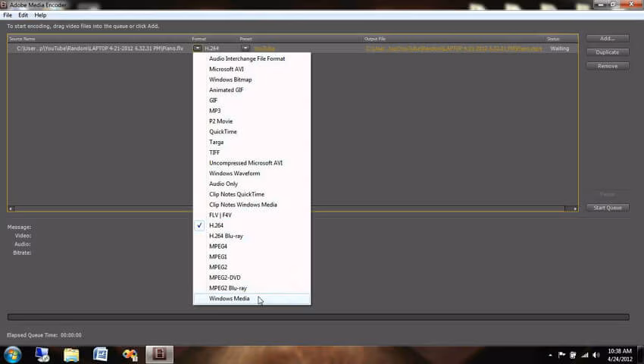Choose Windows Media format

(x=252, y=299)
